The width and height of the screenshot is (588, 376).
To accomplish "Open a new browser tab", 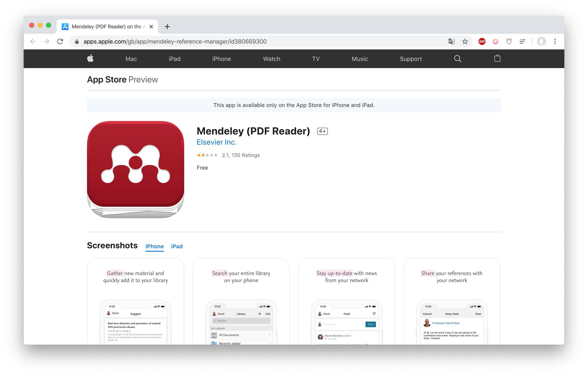I will [x=167, y=27].
